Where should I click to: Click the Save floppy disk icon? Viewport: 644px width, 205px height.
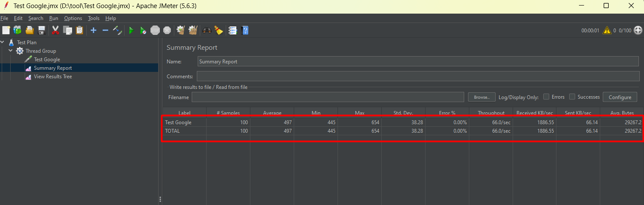click(42, 30)
